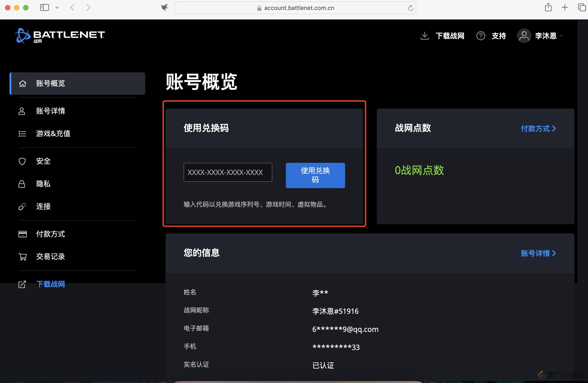This screenshot has width=588, height=383.
Task: Select the 连接 link icon
Action: coord(22,206)
